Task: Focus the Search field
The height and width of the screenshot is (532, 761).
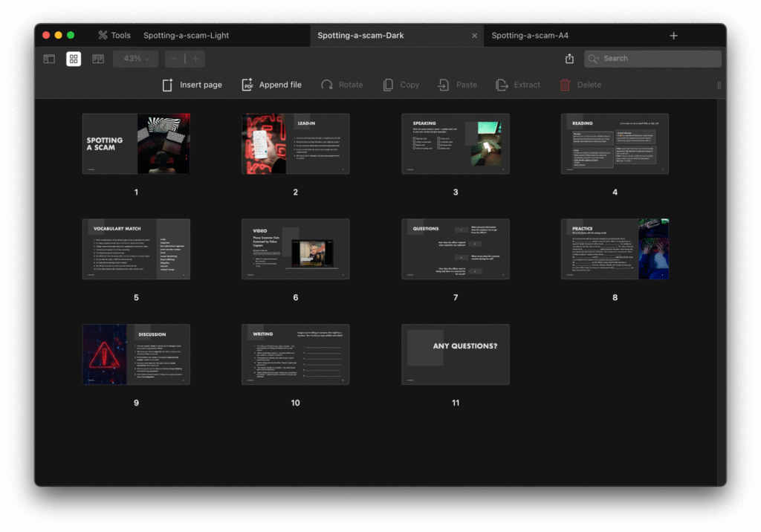Action: tap(658, 59)
